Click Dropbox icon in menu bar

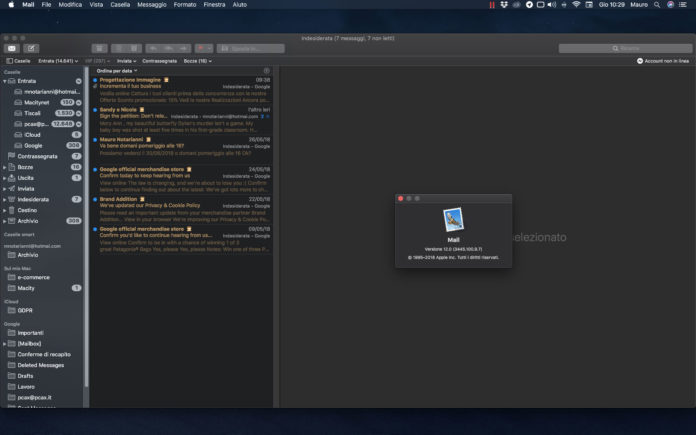coord(504,4)
